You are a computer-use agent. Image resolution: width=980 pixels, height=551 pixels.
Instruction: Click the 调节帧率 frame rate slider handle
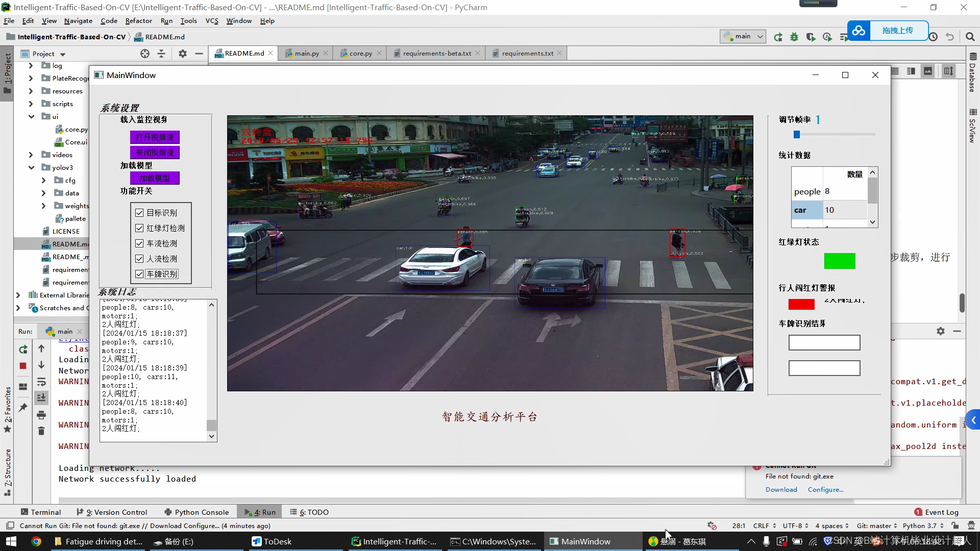[797, 134]
